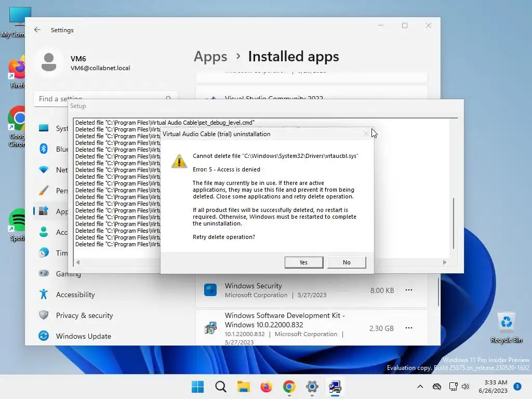532x399 pixels.
Task: Open the Windows Start menu
Action: click(198, 387)
